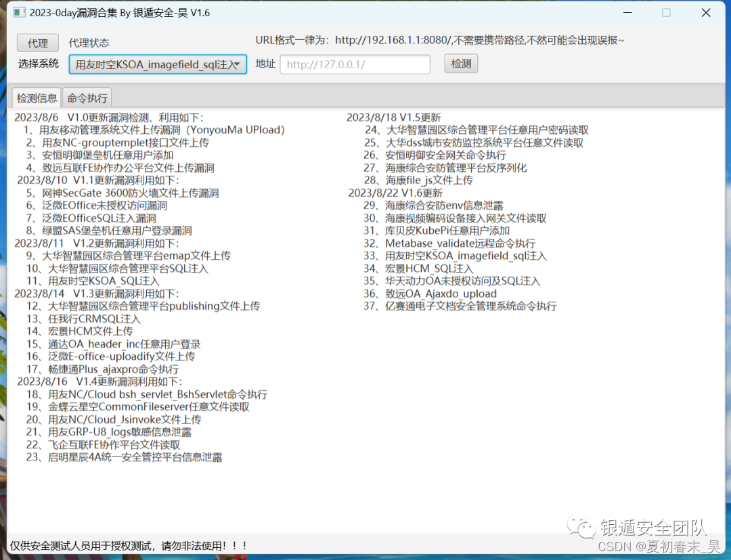
Task: Click inside the 地址 URL input field
Action: pyautogui.click(x=355, y=64)
